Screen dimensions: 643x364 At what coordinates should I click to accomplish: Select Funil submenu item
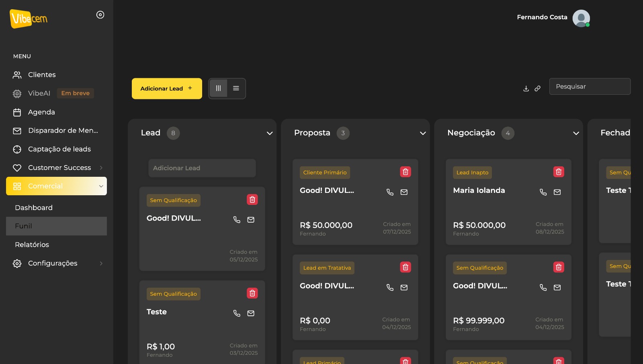point(56,226)
